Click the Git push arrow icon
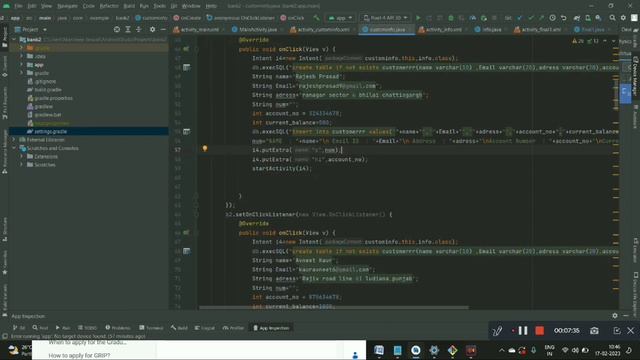Viewport: 640px width, 360px height. point(541,18)
